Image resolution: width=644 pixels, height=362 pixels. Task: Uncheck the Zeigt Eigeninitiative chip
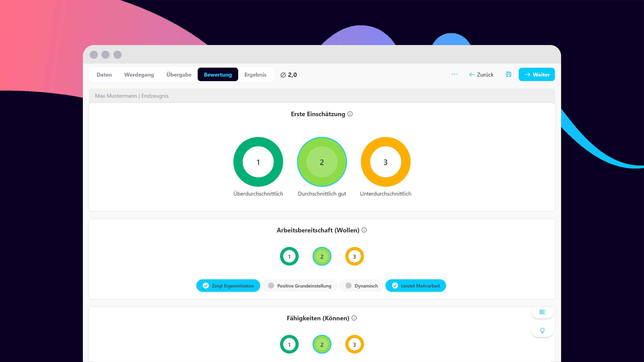click(x=228, y=286)
